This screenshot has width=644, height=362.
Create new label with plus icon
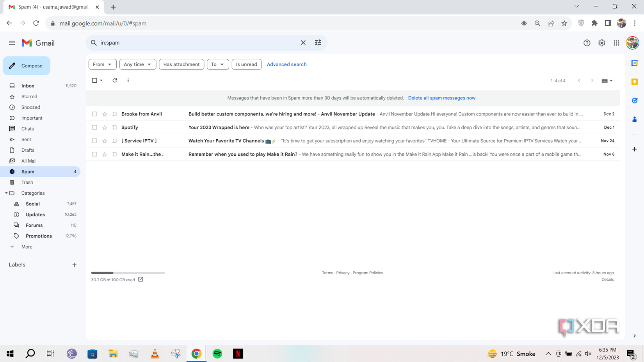(x=75, y=265)
